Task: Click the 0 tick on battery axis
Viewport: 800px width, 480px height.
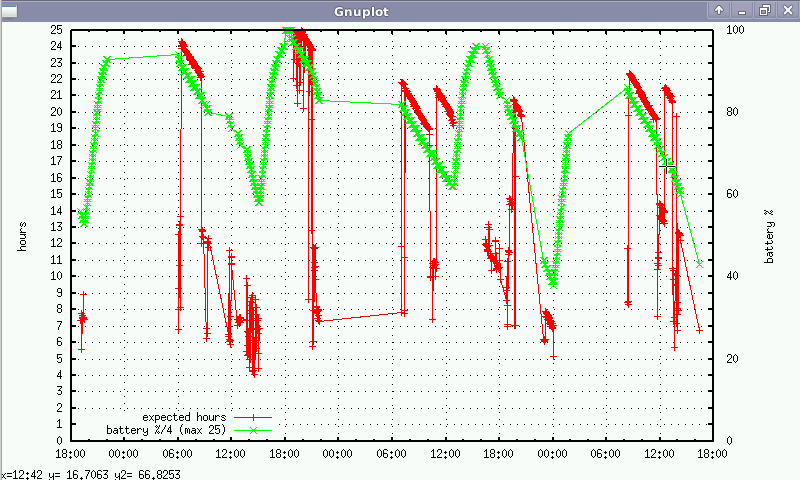Action: point(726,440)
